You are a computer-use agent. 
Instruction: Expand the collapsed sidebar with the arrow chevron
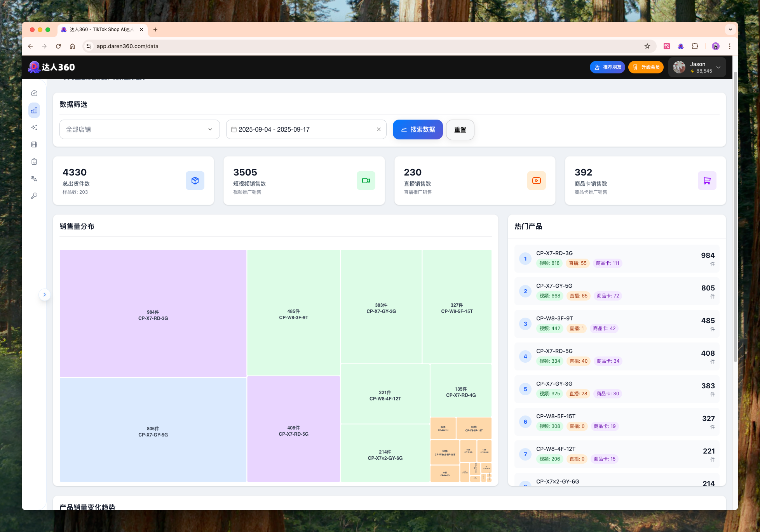click(x=45, y=294)
